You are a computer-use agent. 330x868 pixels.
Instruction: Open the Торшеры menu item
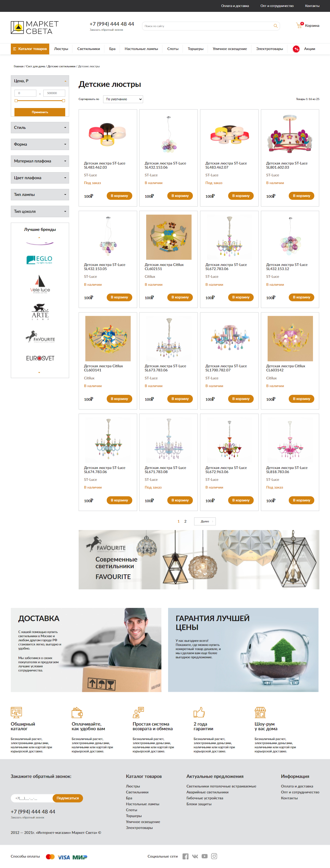[x=195, y=49]
